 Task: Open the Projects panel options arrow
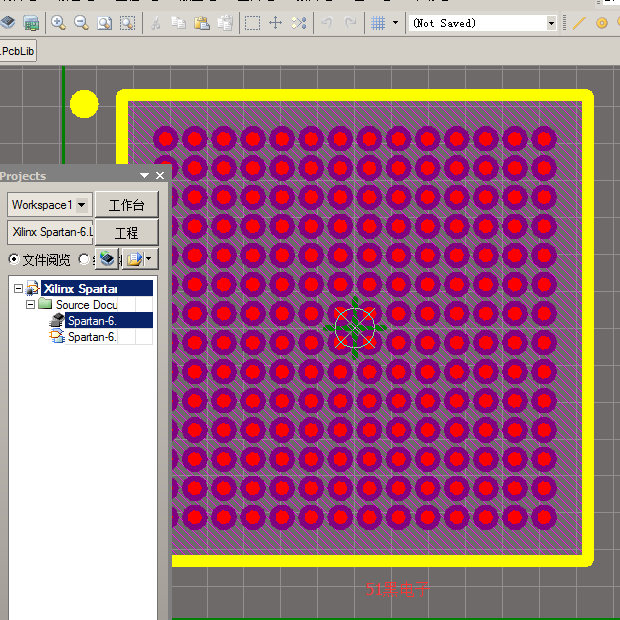[x=144, y=176]
